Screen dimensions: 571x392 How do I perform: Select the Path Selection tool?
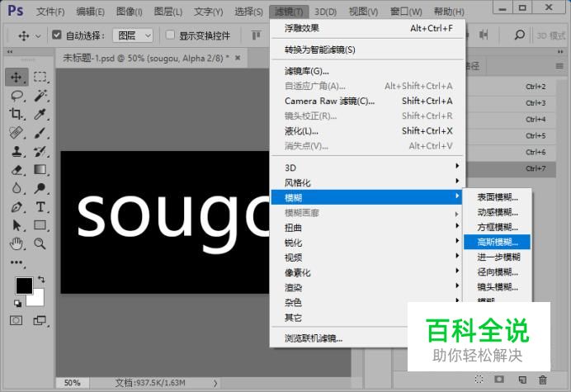click(x=16, y=225)
